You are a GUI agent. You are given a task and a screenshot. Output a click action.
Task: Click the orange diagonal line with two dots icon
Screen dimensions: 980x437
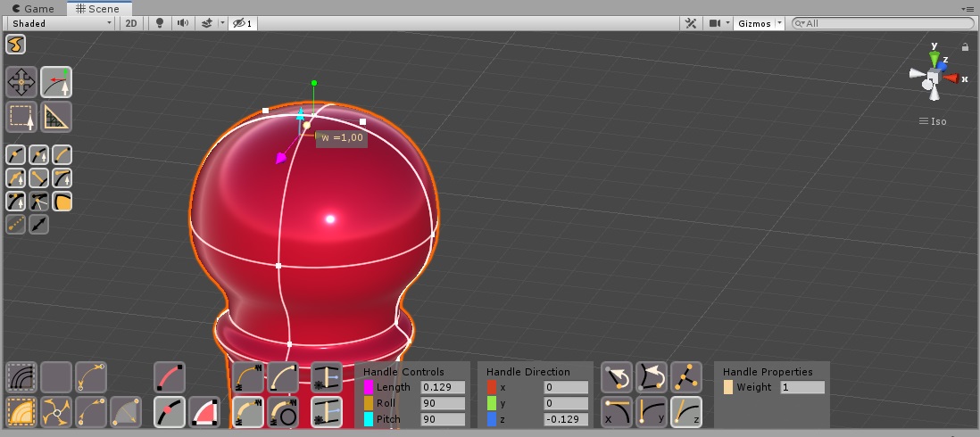point(38,178)
